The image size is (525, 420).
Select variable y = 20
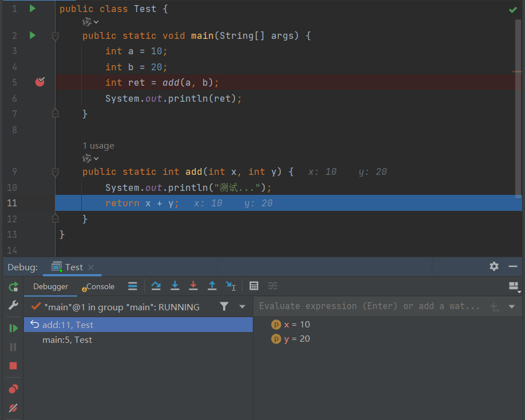click(x=291, y=339)
